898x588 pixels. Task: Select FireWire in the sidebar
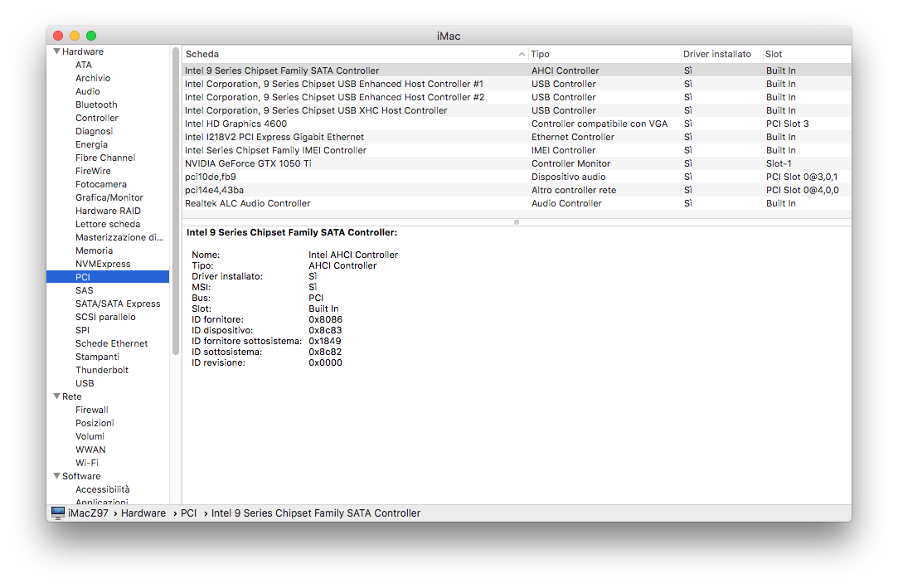click(94, 171)
